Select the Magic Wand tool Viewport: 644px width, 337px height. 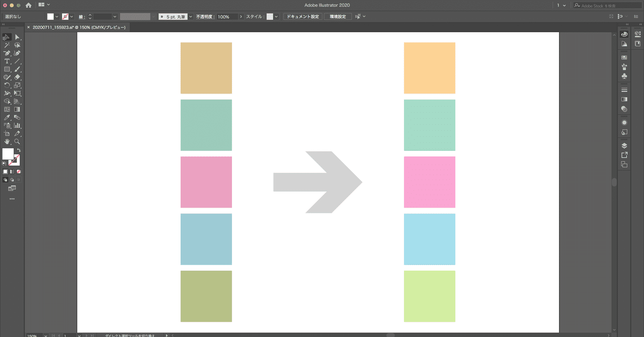point(7,45)
